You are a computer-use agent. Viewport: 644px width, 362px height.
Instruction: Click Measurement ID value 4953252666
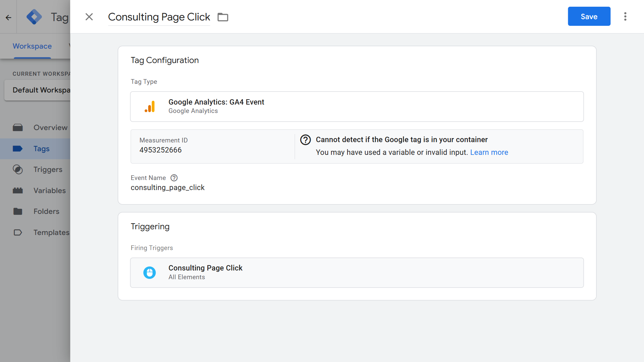click(x=160, y=150)
